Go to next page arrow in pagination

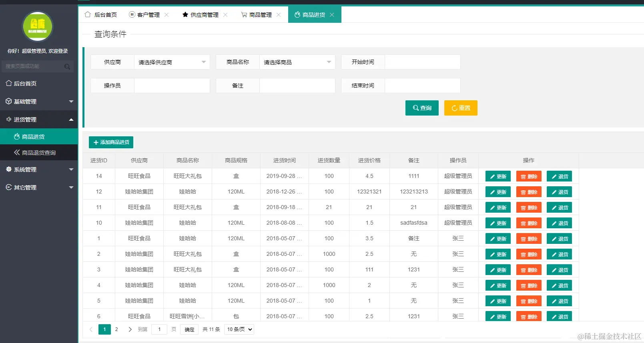(x=130, y=329)
